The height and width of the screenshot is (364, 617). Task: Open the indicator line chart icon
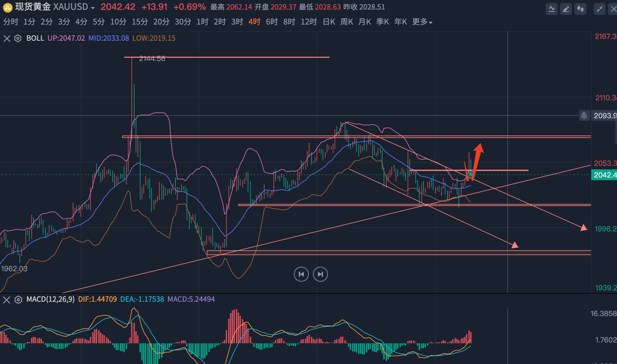[x=551, y=9]
